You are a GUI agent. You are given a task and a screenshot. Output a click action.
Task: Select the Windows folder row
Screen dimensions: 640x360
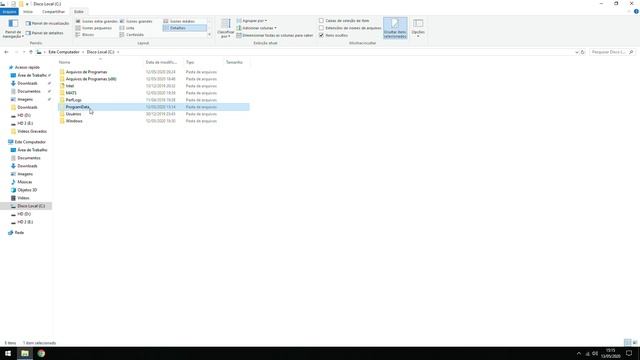pos(74,121)
